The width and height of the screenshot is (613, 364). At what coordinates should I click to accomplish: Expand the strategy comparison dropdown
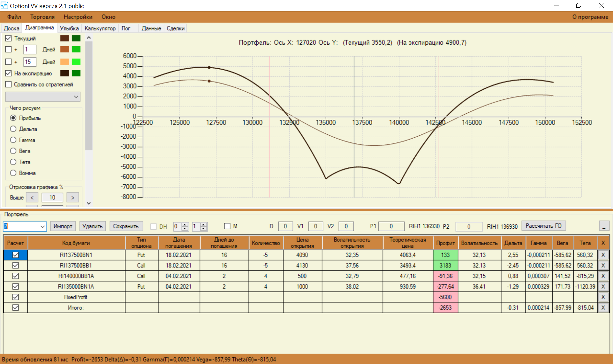coord(76,97)
